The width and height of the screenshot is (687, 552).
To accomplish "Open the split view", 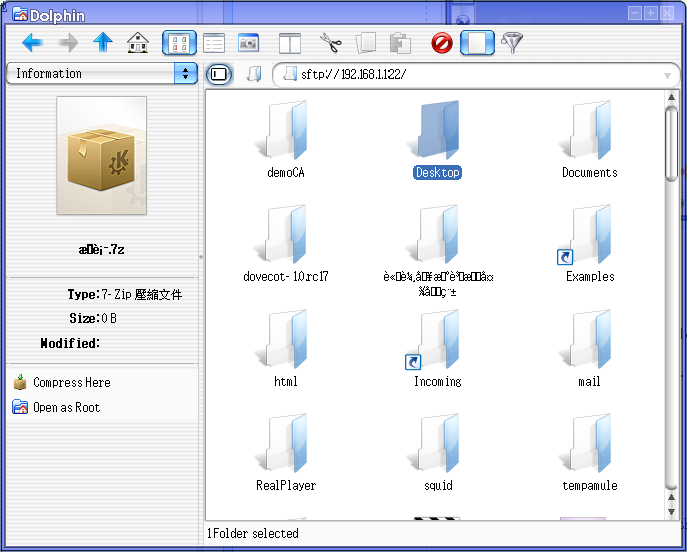I will coord(289,43).
